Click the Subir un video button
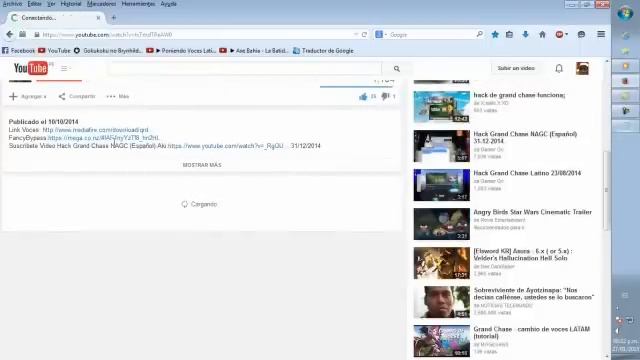 pos(516,68)
